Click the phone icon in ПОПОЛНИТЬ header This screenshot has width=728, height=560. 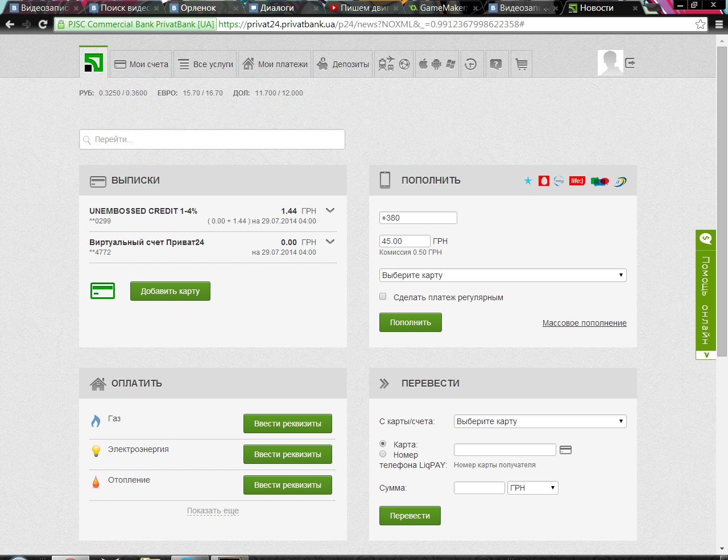click(x=385, y=180)
